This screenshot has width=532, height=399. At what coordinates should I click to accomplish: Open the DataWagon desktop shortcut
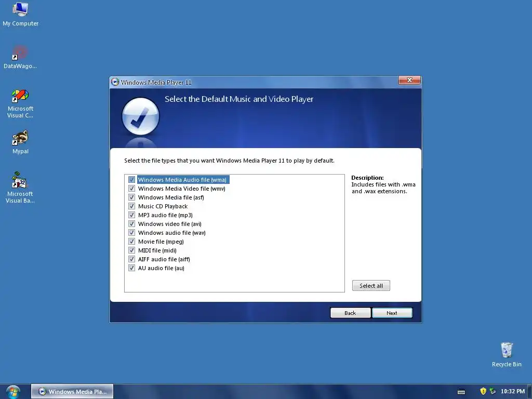click(20, 57)
